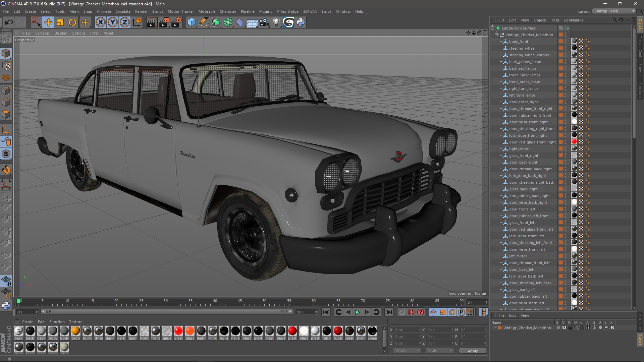Switch to Polygons mode

coord(6,114)
